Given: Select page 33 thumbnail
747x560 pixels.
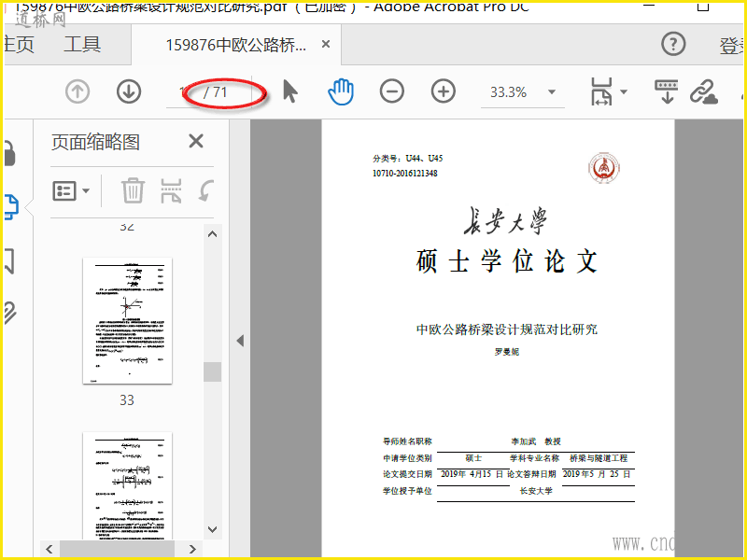Looking at the screenshot, I should click(x=127, y=320).
